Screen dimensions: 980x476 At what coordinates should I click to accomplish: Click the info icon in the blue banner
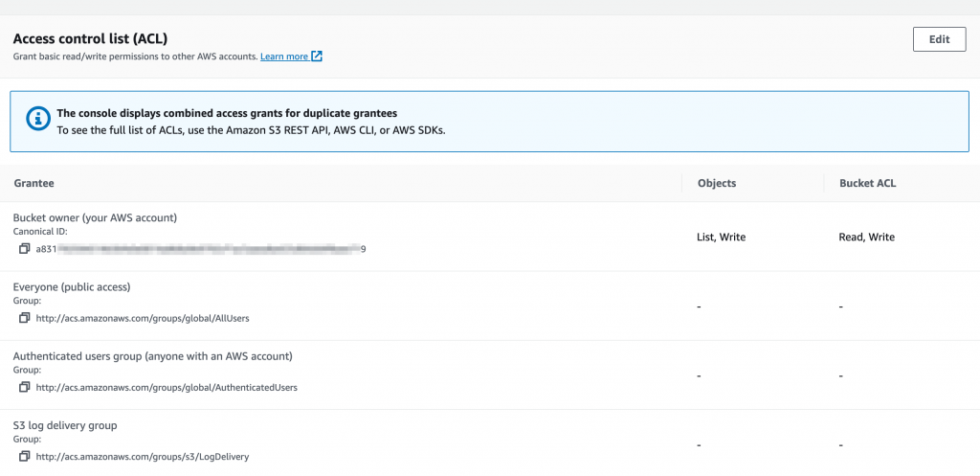click(37, 120)
